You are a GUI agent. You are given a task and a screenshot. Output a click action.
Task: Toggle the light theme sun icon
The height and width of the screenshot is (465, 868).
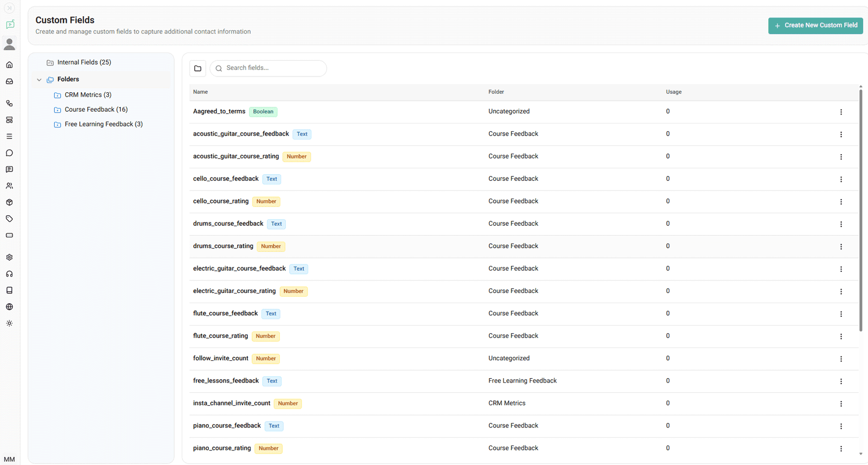click(x=9, y=323)
